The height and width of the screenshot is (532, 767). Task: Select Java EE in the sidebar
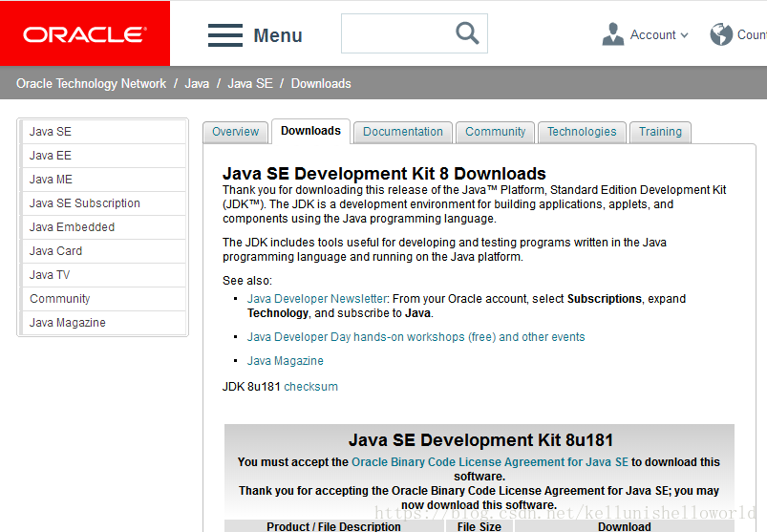(x=104, y=156)
